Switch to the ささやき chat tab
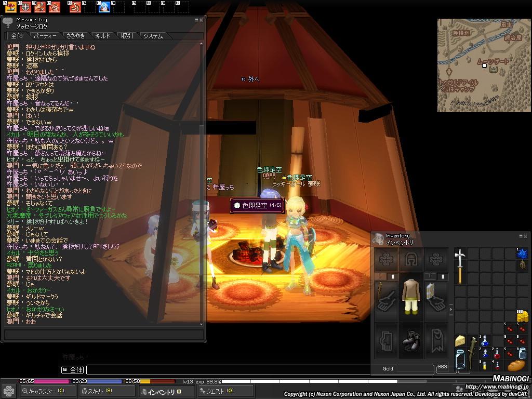 [x=76, y=36]
